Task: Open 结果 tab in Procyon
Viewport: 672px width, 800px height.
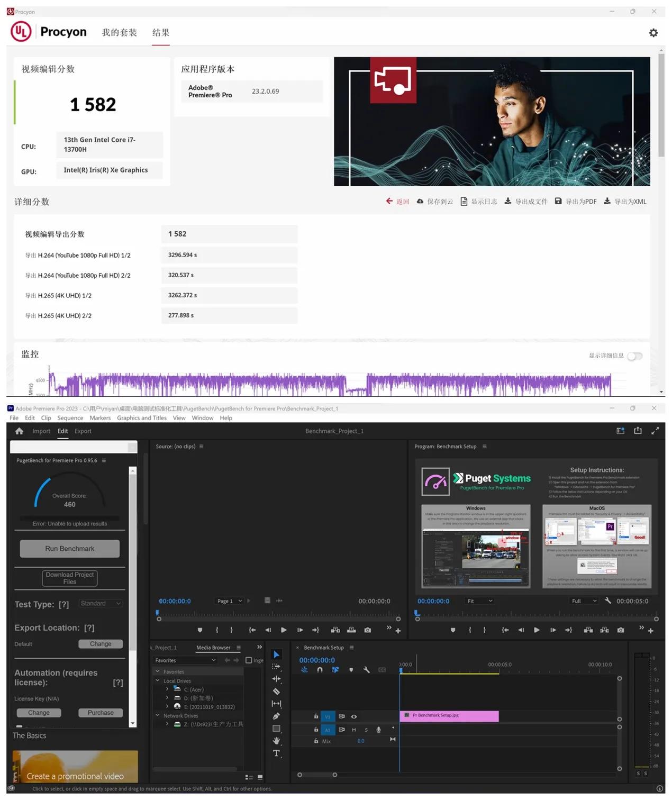Action: [x=161, y=33]
